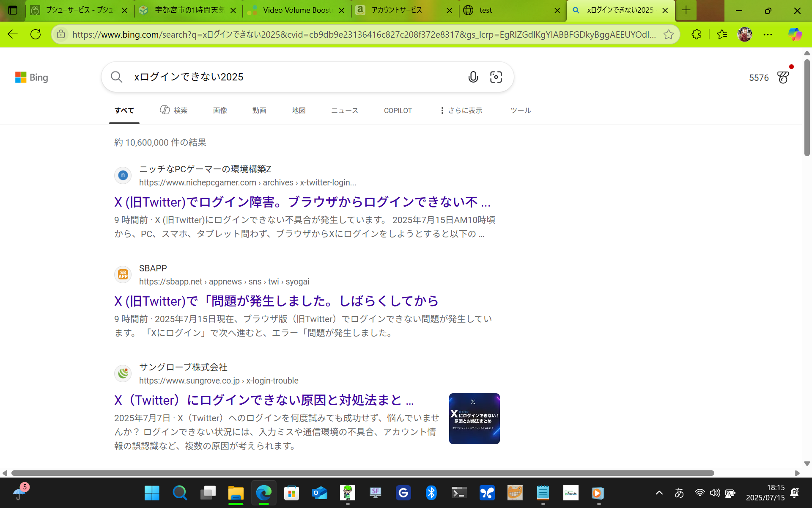
Task: Open browser extensions puzzle icon
Action: coord(696,34)
